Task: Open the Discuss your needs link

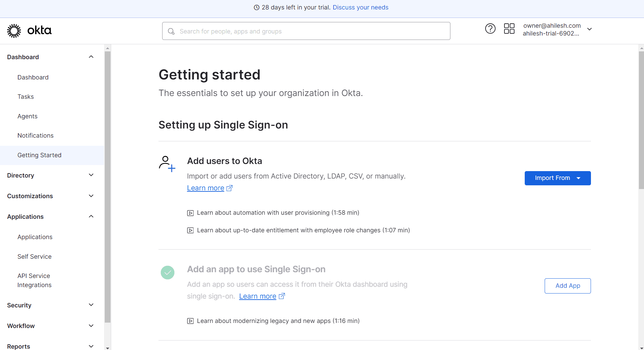Action: point(361,7)
